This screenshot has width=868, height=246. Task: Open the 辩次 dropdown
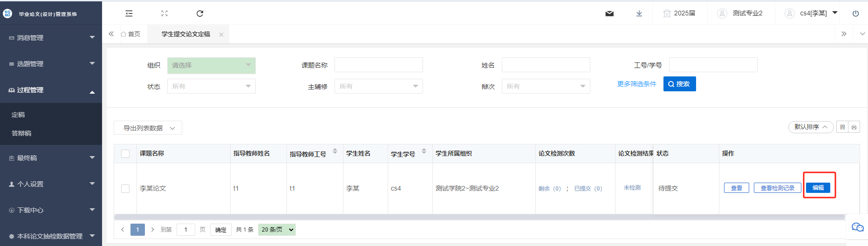[546, 86]
